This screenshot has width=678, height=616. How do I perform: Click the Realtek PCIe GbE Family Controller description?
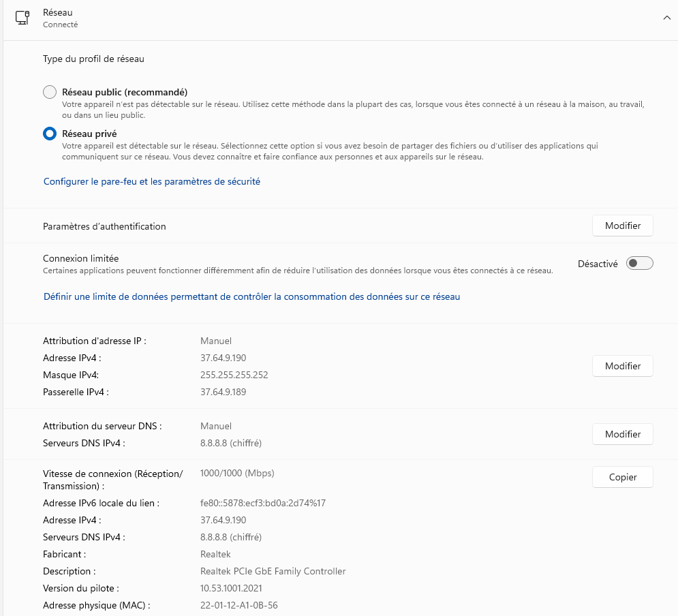pos(273,571)
